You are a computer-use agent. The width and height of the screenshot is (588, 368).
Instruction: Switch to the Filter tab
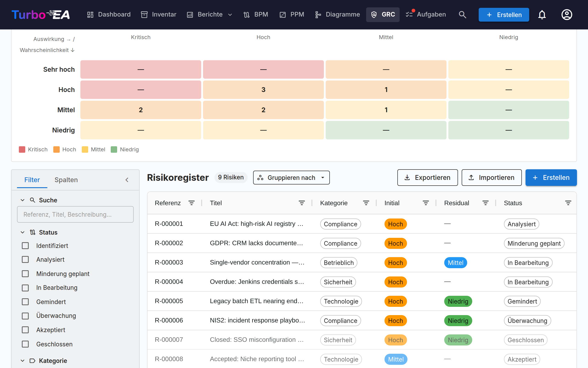pos(32,180)
